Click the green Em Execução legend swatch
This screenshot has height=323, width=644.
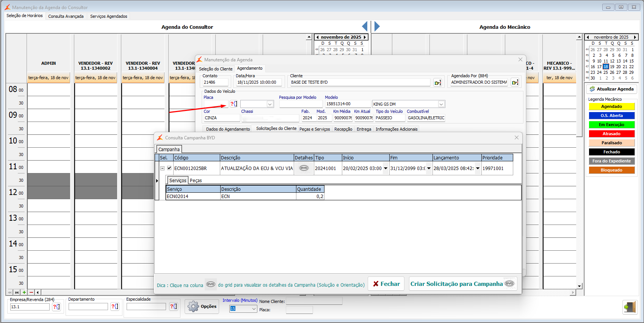[x=611, y=125]
